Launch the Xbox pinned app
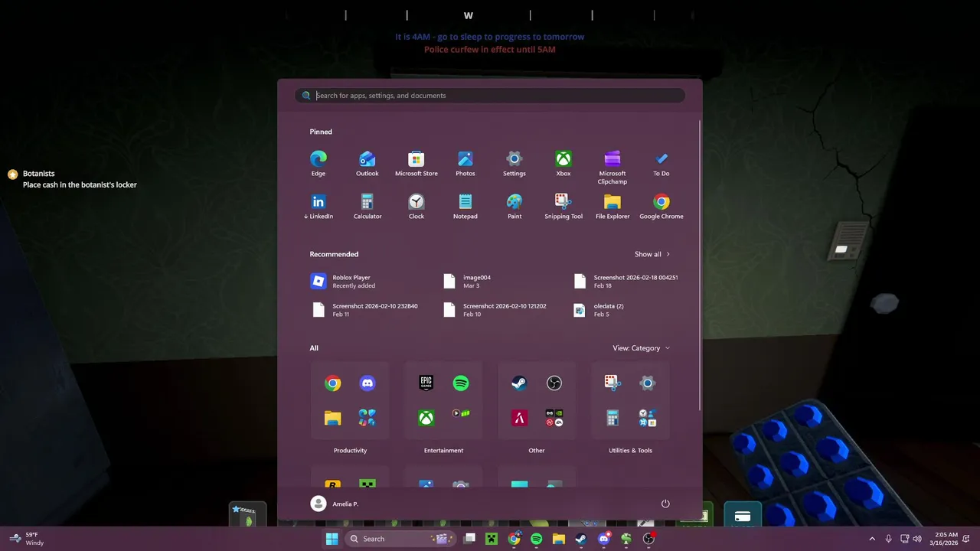The width and height of the screenshot is (980, 551). [x=563, y=163]
